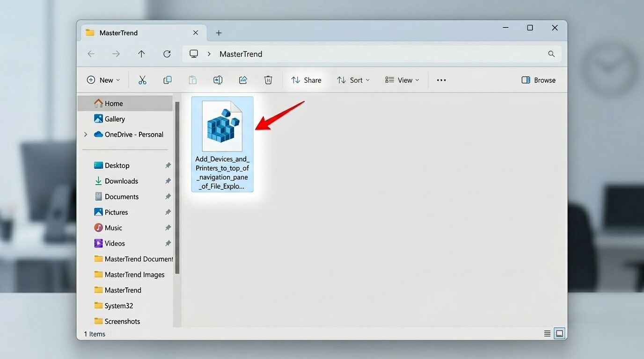The height and width of the screenshot is (359, 644).
Task: Unpin Videos using its pin icon
Action: (168, 243)
